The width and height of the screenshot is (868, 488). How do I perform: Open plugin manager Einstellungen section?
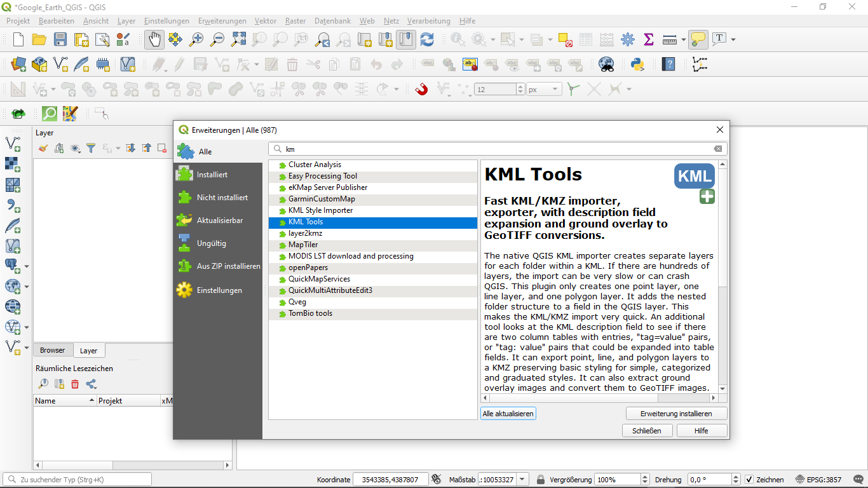tap(218, 290)
